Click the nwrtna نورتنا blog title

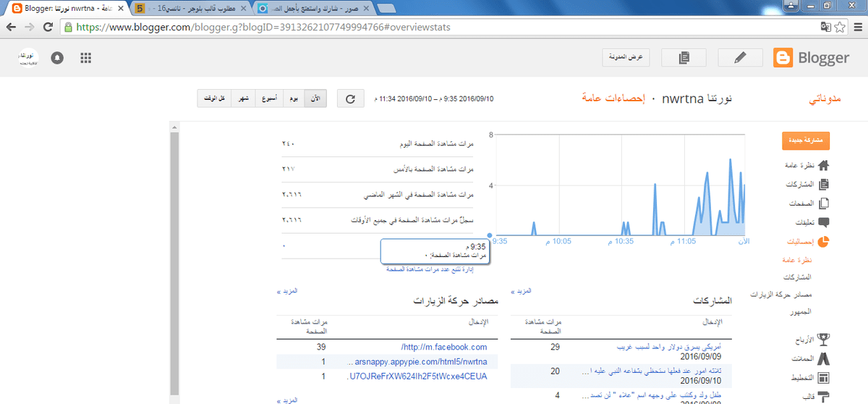point(697,98)
